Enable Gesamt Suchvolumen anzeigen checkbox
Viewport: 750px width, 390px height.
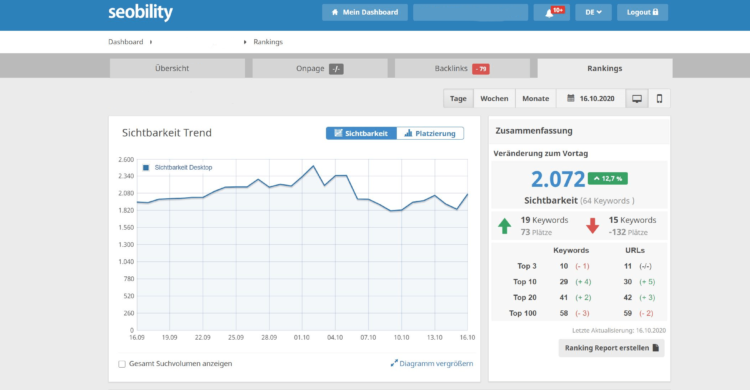click(122, 364)
